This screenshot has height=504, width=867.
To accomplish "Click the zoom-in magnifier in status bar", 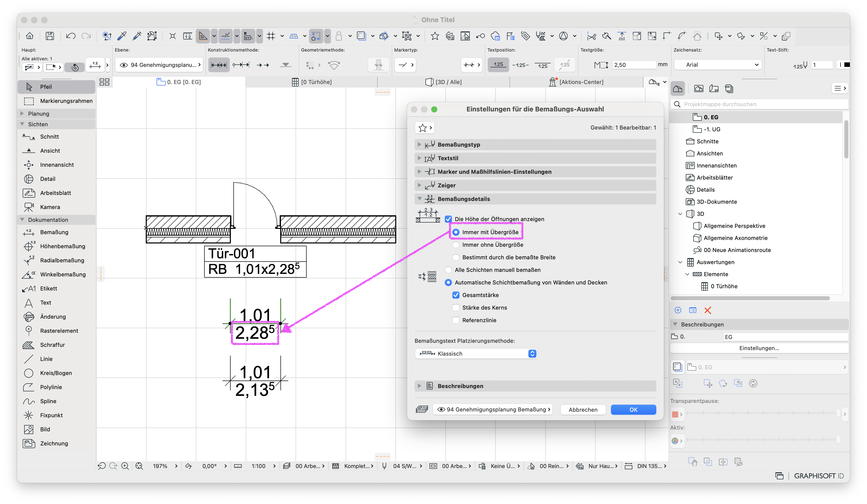I will tap(125, 466).
